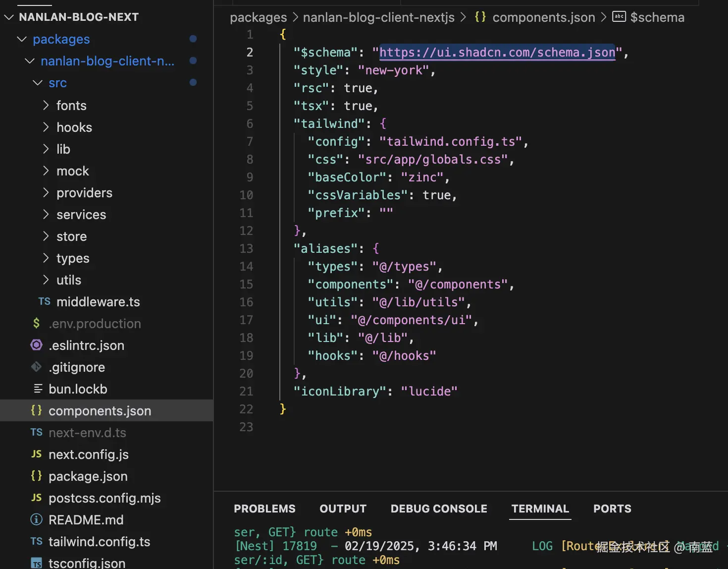This screenshot has width=728, height=569.
Task: Collapse the nanlan-blog-client-n... folder chevron
Action: pos(30,61)
